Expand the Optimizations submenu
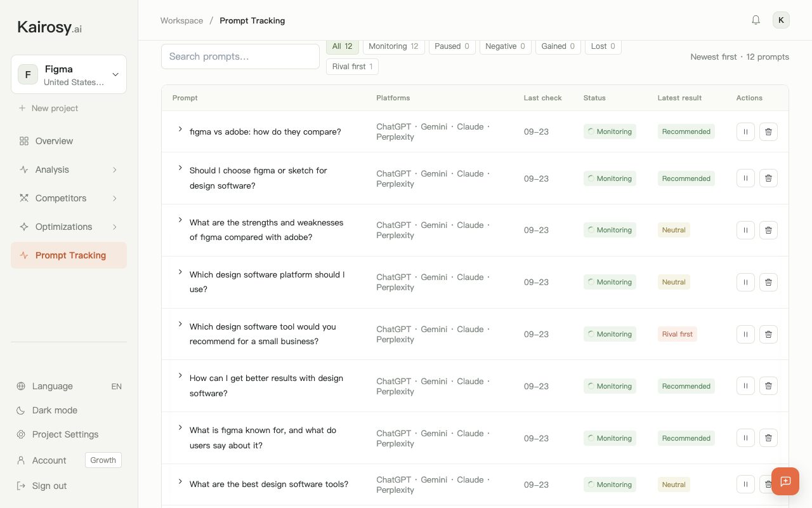 coord(69,227)
